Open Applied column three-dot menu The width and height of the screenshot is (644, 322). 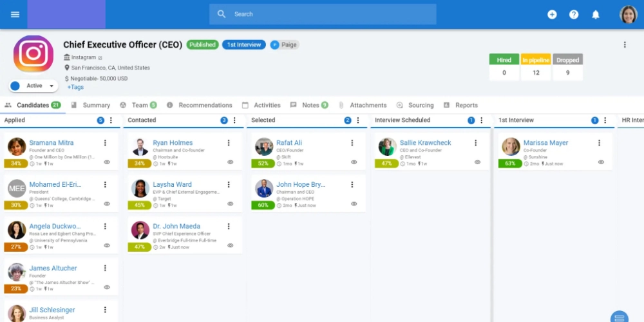tap(111, 120)
